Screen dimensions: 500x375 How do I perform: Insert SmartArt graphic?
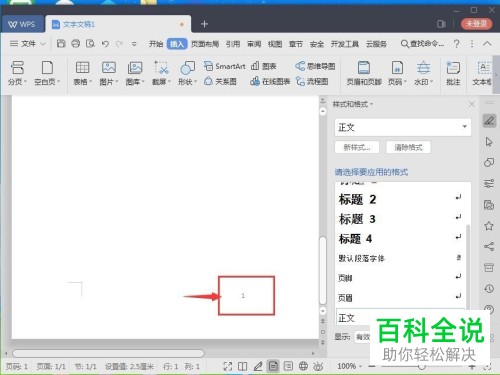point(224,66)
